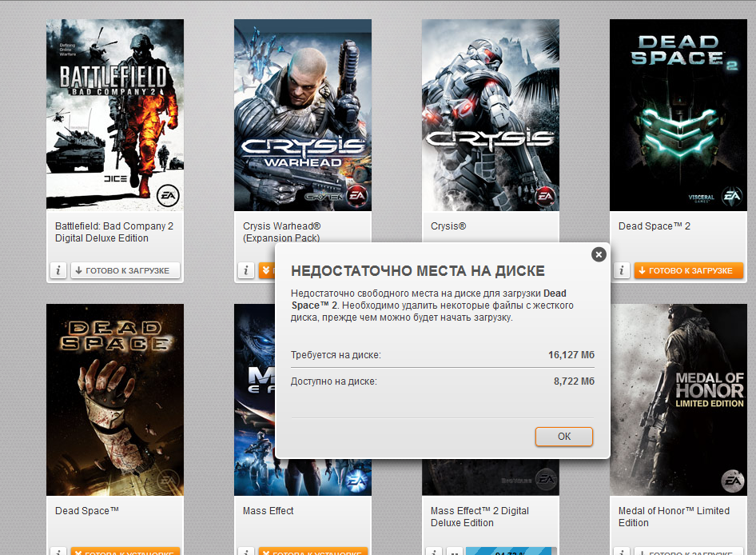Open info for Battlefield: Bad Company 2
756x555 pixels.
[58, 270]
